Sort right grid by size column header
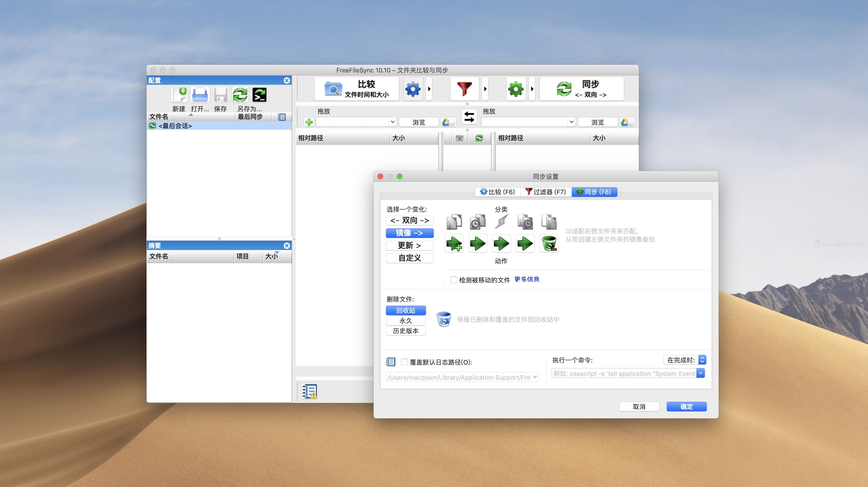868x487 pixels. (614, 138)
